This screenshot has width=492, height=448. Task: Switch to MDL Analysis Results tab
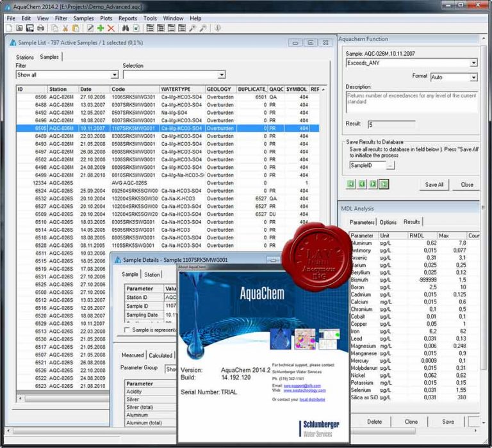[412, 221]
